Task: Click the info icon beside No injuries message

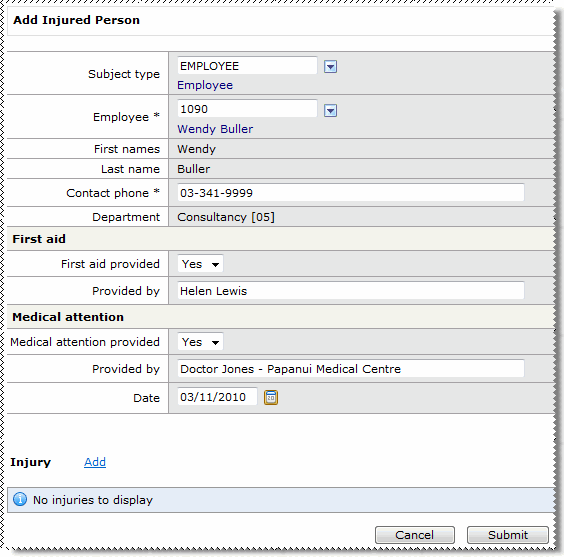Action: tap(20, 499)
